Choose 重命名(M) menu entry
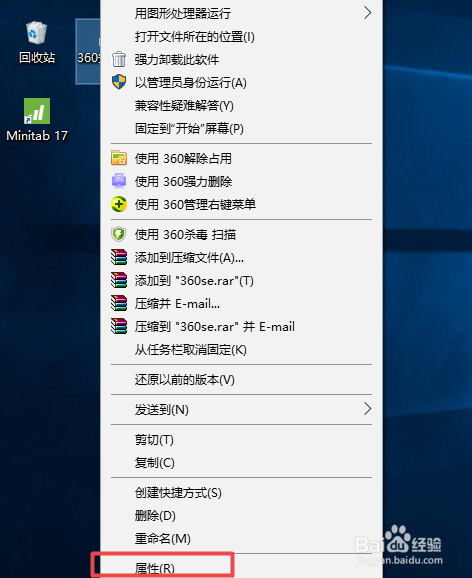 click(x=242, y=538)
